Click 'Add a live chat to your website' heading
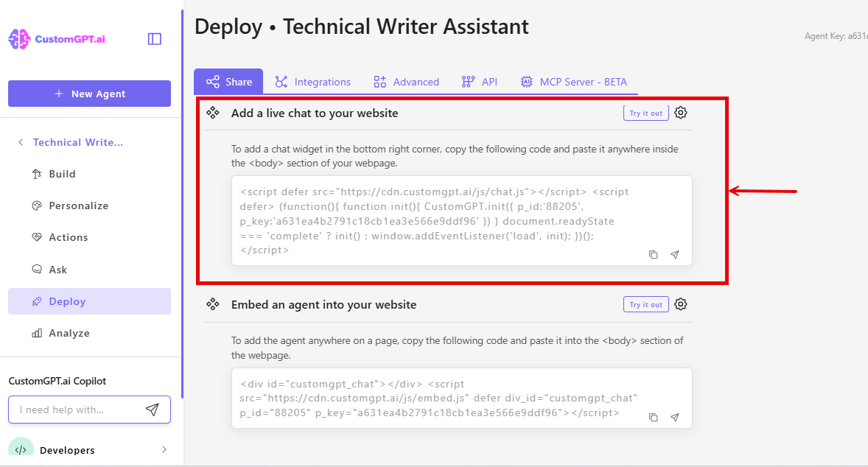868x467 pixels. click(x=315, y=113)
